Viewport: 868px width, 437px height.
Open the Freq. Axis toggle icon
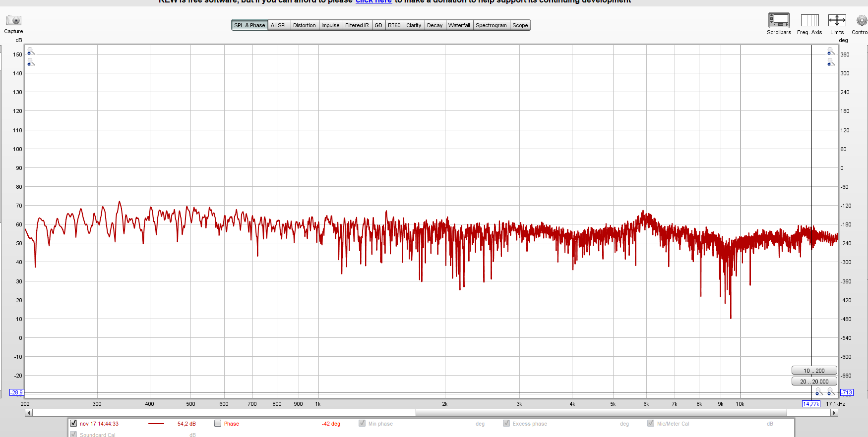[809, 20]
